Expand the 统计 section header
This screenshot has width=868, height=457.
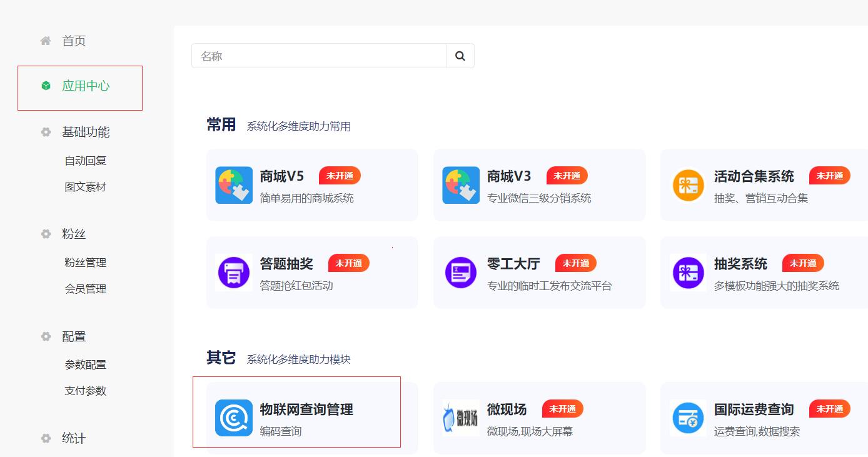click(x=74, y=438)
